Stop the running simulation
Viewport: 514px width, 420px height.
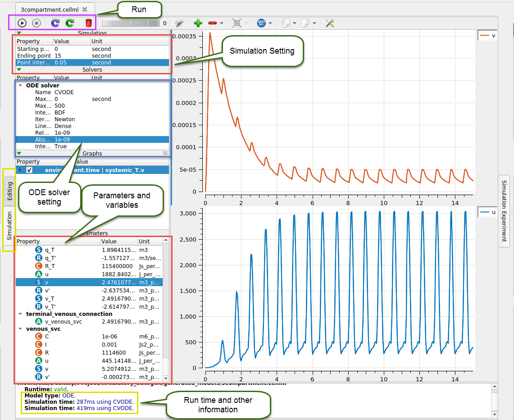tap(37, 23)
